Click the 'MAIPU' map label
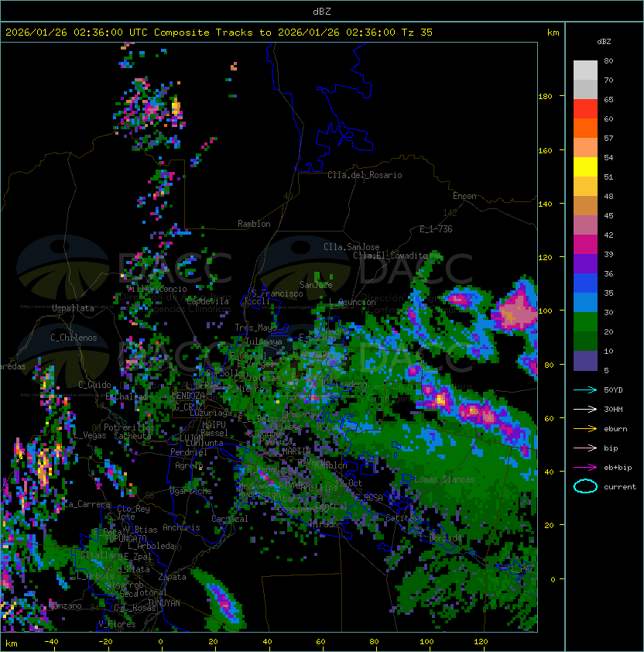Image resolution: width=644 pixels, height=652 pixels. click(x=214, y=425)
